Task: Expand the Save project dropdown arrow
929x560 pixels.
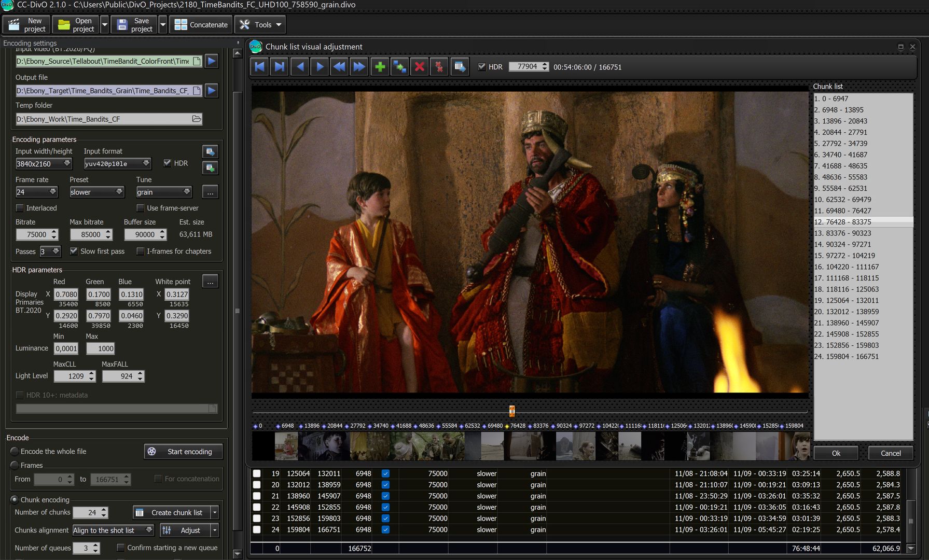Action: 162,25
